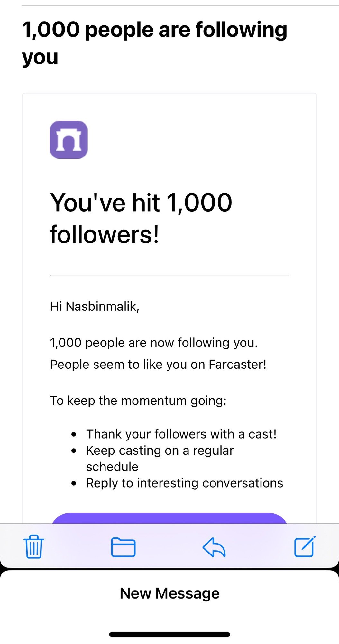Viewport: 339px width, 644px height.
Task: Tap the trash icon to delete email
Action: tap(34, 546)
